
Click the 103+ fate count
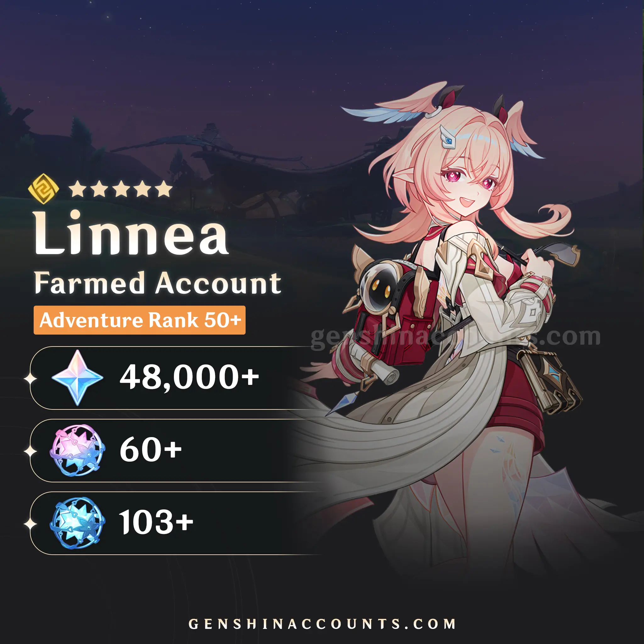point(156,522)
